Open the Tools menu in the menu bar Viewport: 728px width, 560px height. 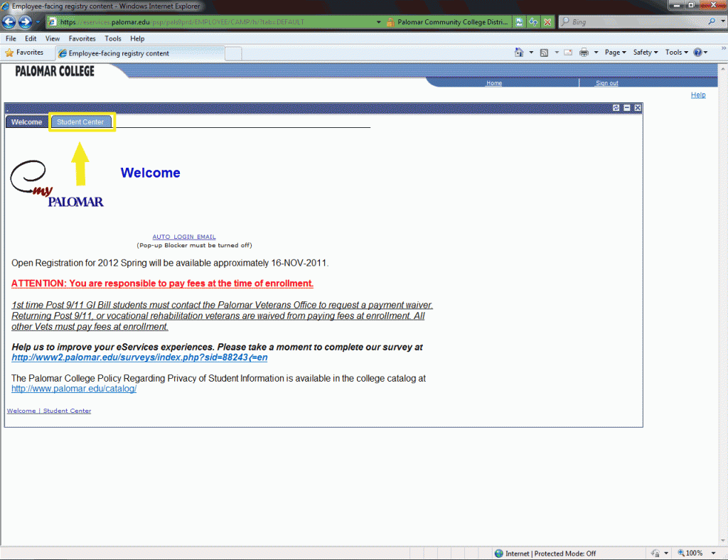[113, 38]
